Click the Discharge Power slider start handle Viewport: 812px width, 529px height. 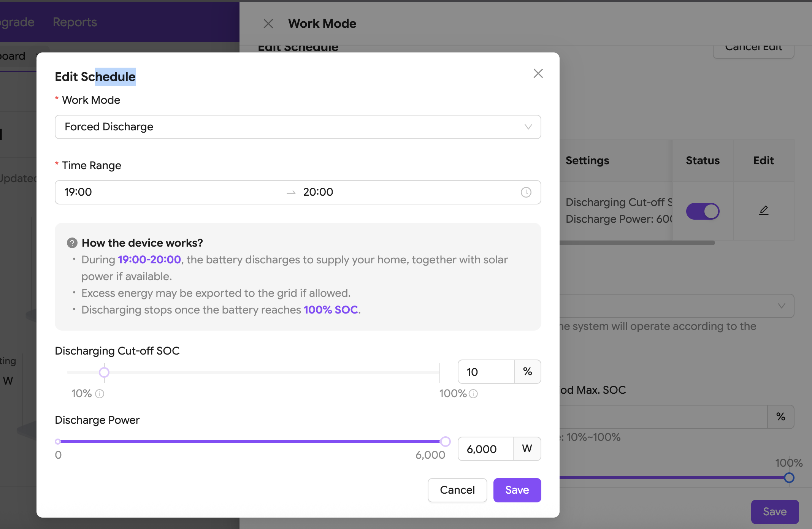[x=58, y=442]
